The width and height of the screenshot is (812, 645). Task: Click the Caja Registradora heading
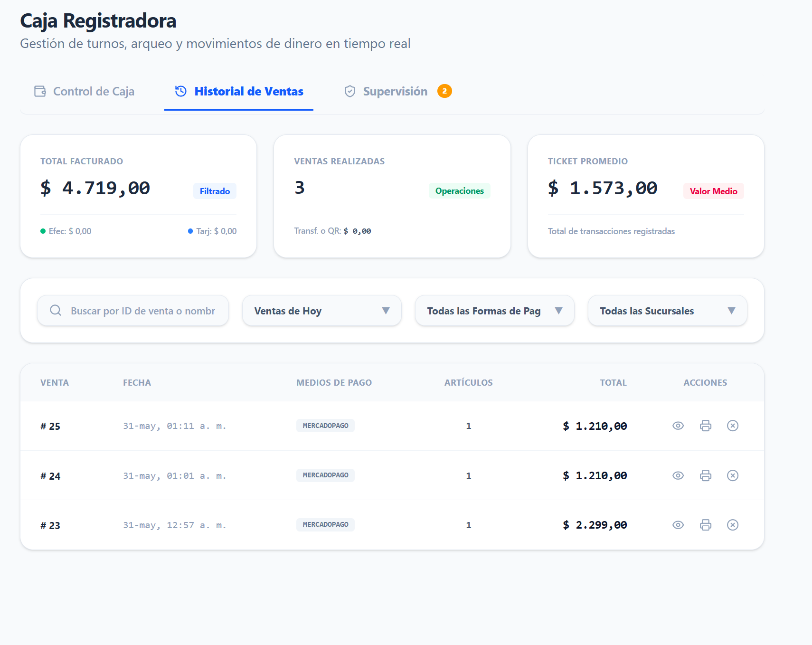[x=98, y=21]
